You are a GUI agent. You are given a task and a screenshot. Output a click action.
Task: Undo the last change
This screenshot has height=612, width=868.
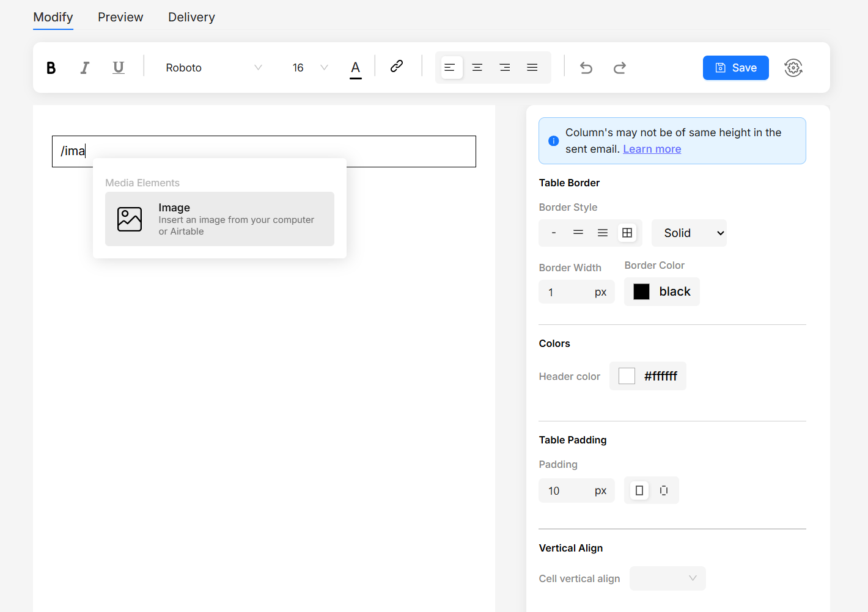(x=586, y=68)
